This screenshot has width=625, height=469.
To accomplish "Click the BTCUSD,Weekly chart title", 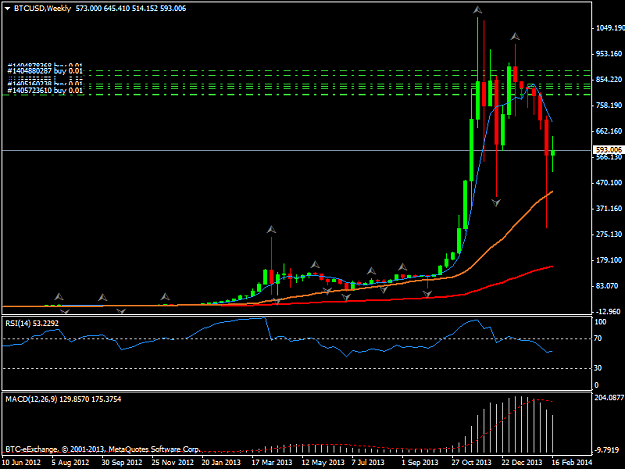I will click(42, 8).
